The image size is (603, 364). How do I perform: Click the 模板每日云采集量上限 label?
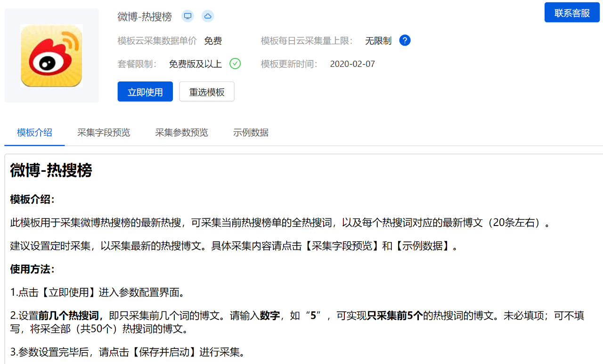(x=307, y=41)
